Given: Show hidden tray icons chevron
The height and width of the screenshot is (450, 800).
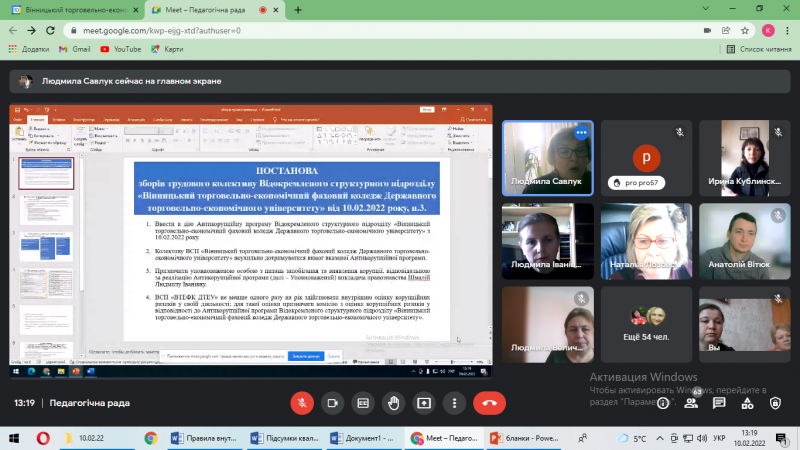Looking at the screenshot, I should pos(660,438).
